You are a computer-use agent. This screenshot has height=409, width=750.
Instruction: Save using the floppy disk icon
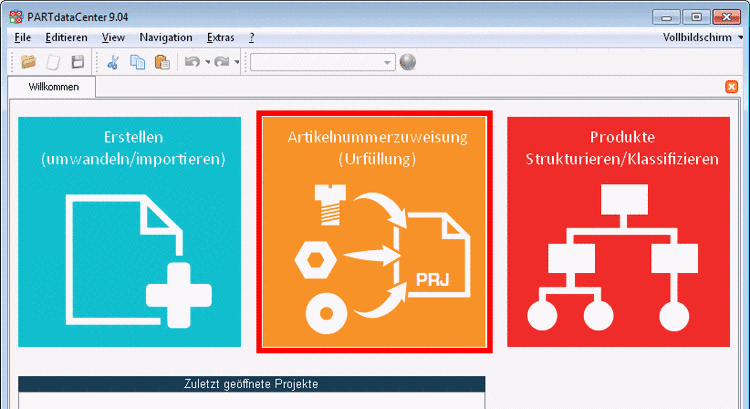pyautogui.click(x=77, y=62)
